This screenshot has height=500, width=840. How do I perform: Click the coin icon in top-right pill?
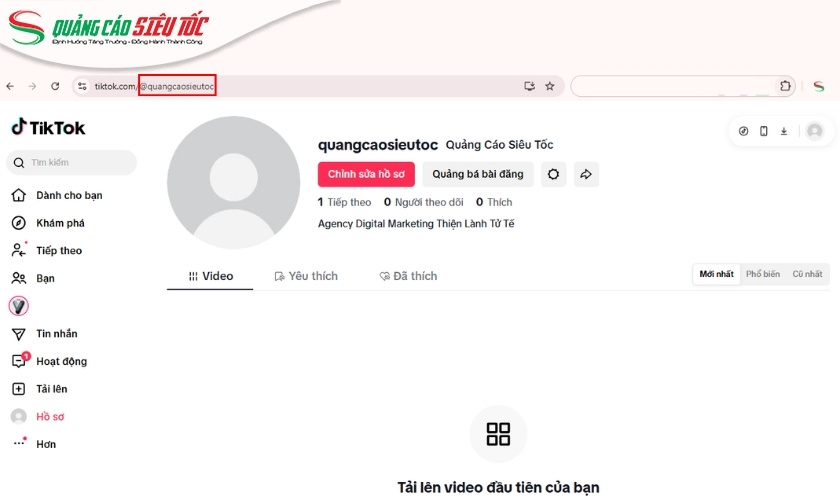click(x=743, y=131)
